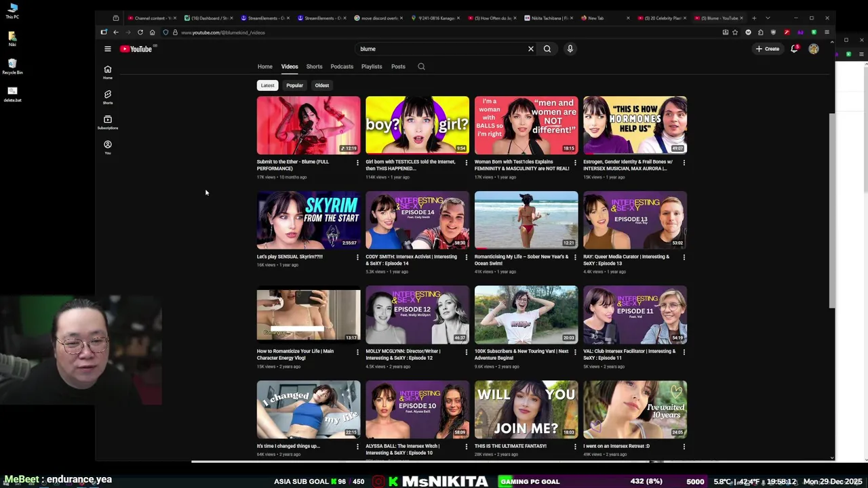
Task: Open It's time I changed things up title
Action: pos(288,446)
